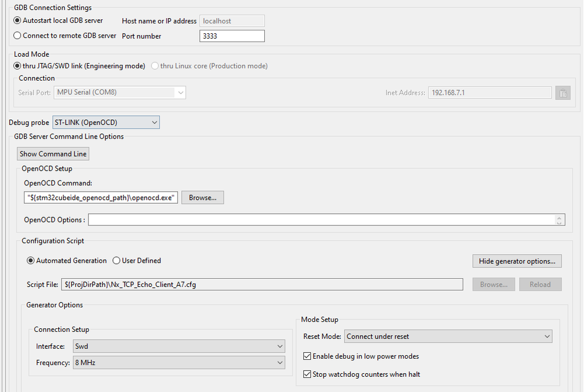Click the paste icon beside Inet Address

click(x=563, y=93)
